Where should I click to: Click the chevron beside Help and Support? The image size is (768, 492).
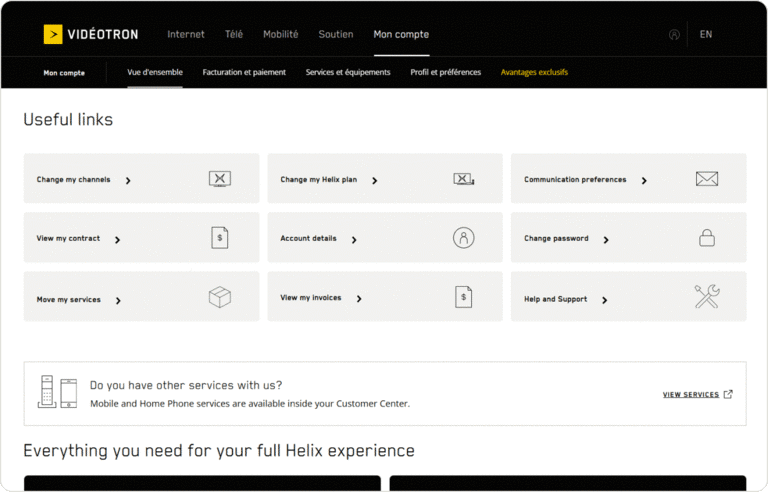coord(605,300)
